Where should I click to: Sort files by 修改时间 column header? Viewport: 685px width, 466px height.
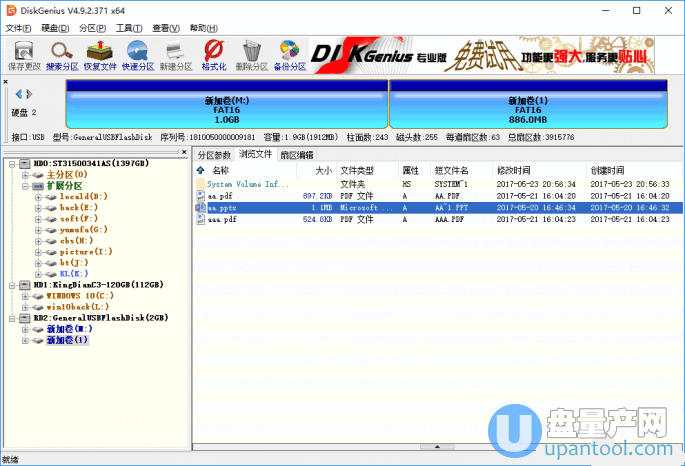click(515, 170)
